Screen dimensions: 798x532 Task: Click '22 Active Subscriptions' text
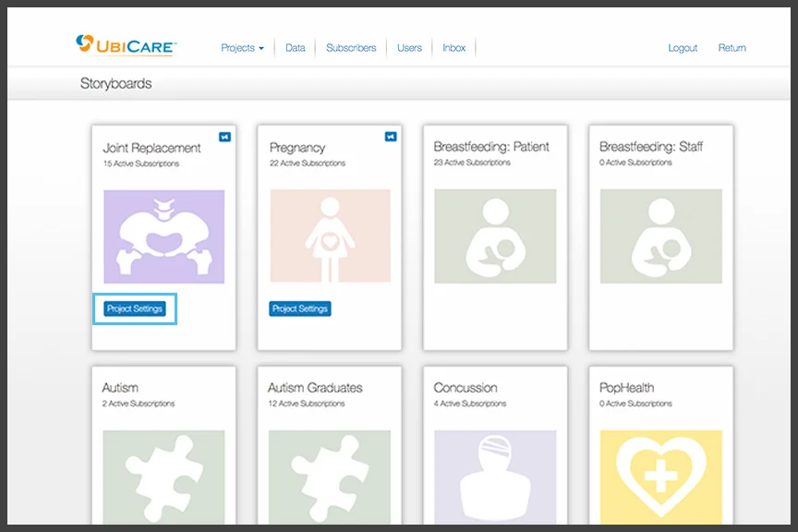coord(308,163)
